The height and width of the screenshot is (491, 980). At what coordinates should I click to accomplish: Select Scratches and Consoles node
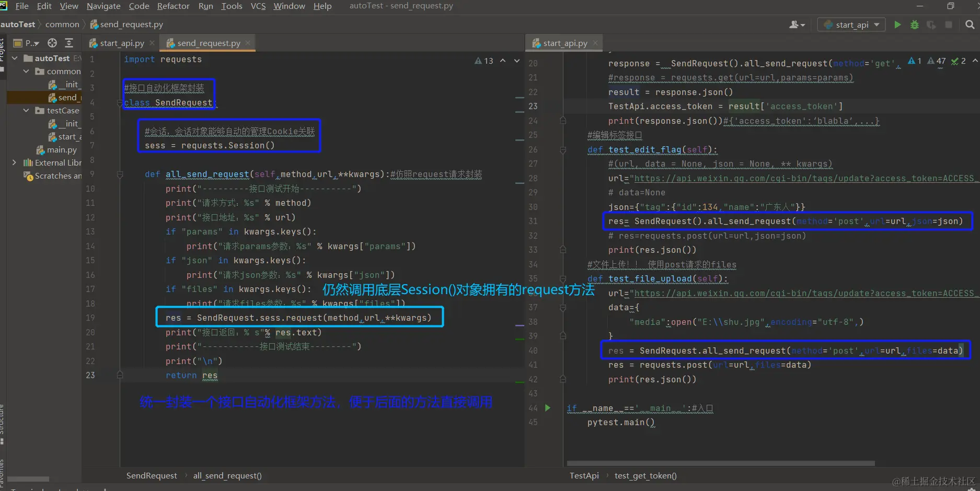[52, 176]
